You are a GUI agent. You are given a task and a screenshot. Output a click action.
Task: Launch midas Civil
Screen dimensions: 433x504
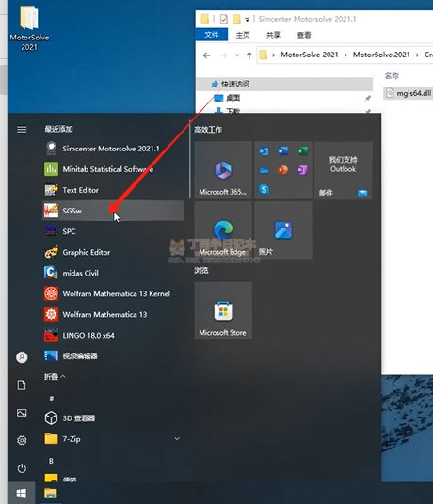point(113,273)
